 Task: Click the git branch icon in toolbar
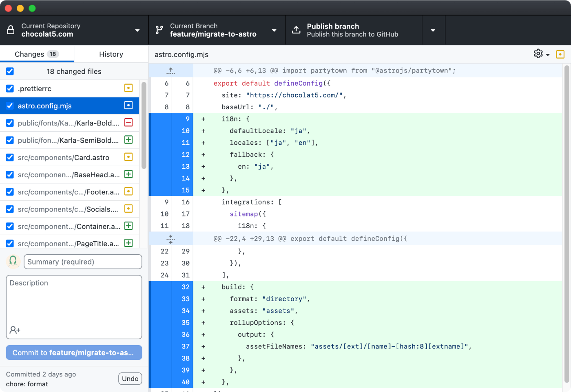[x=159, y=30]
